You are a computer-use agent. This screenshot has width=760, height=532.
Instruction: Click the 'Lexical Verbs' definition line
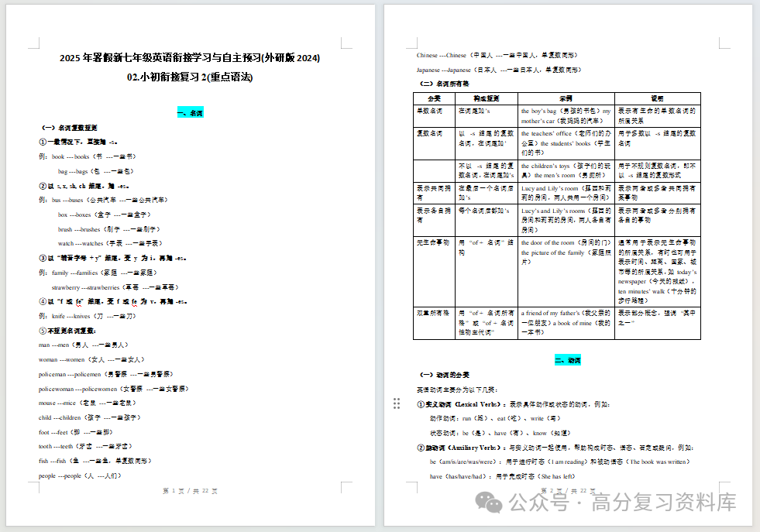[514, 404]
